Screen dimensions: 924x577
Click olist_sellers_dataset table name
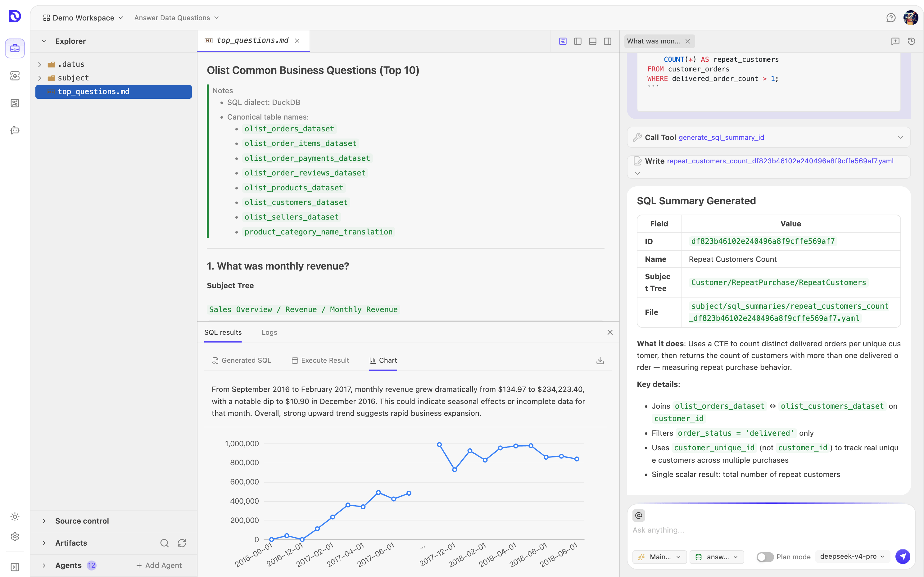pyautogui.click(x=292, y=217)
